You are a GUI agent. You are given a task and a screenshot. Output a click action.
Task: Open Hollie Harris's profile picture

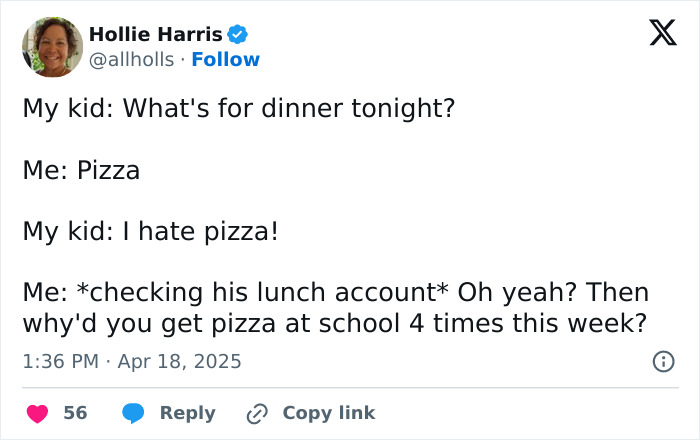tap(52, 46)
